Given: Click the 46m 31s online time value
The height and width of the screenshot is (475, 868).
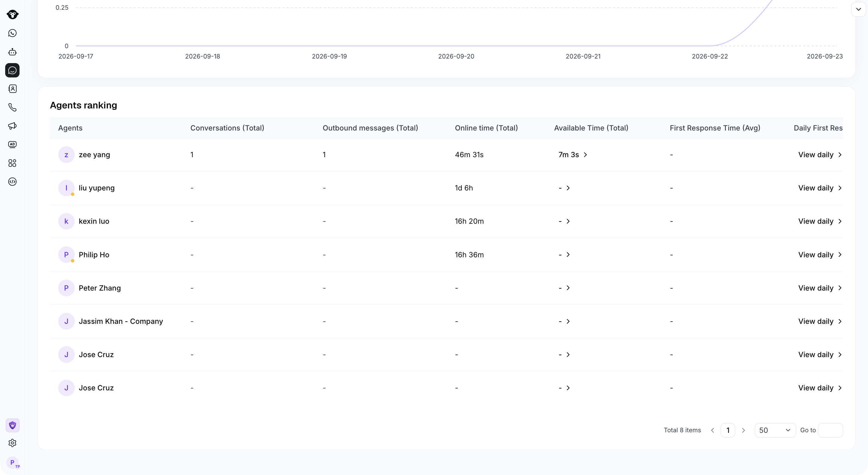Looking at the screenshot, I should [x=469, y=155].
